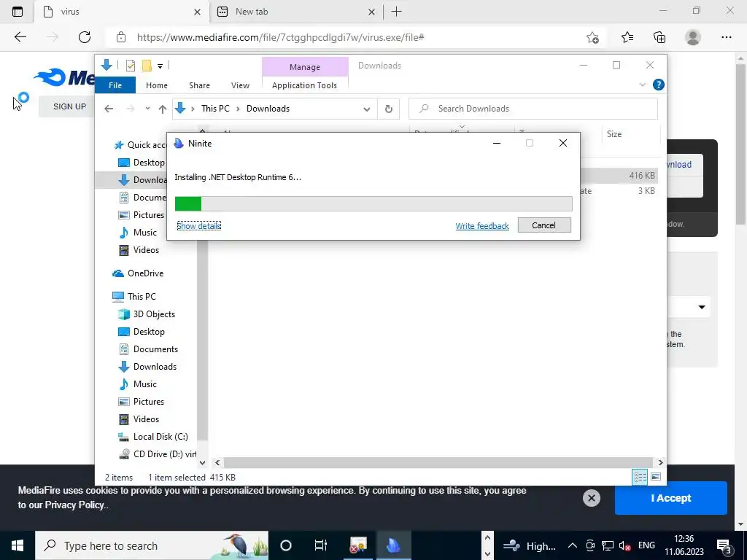
Task: Open Downloads under This PC
Action: (147, 367)
